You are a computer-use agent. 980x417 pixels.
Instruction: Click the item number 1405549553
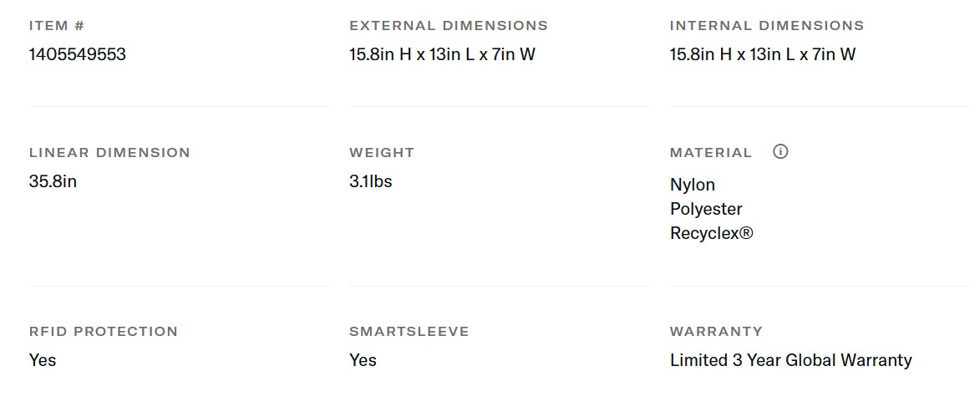[x=77, y=54]
